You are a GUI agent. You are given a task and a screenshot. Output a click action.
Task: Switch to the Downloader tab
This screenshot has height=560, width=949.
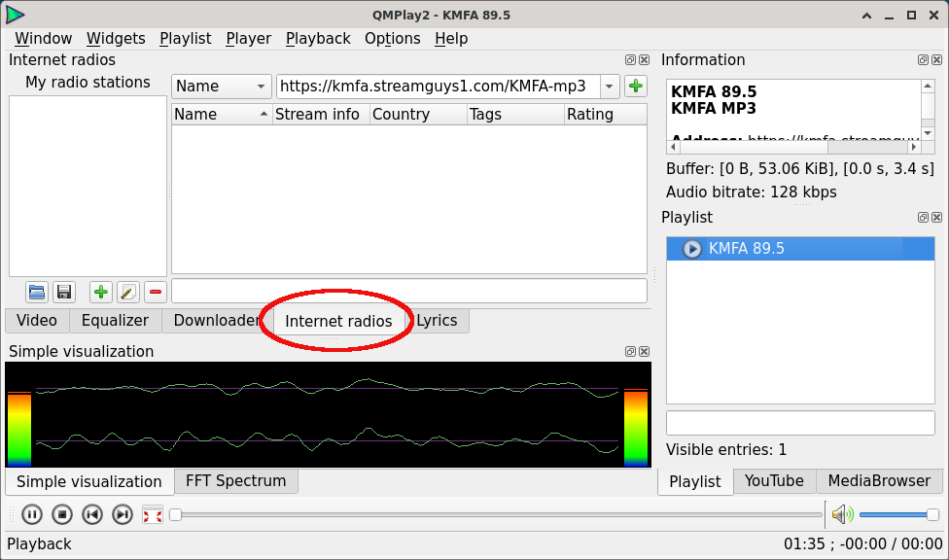(217, 320)
